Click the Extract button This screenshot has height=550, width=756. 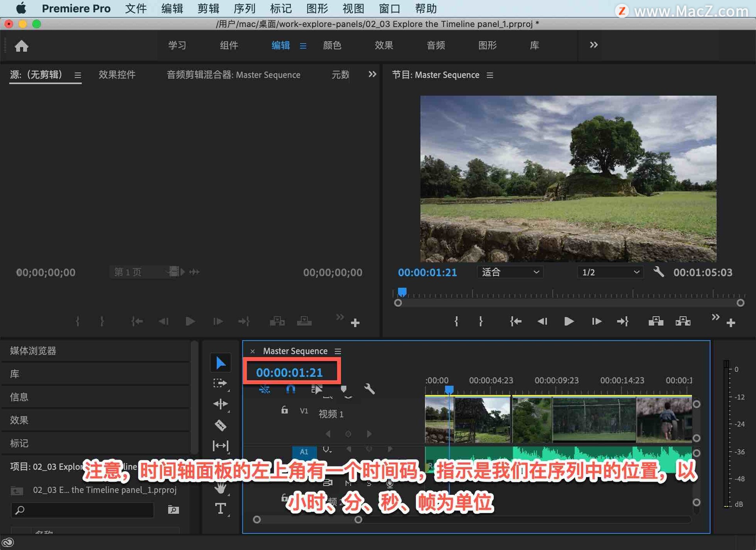[x=683, y=321]
